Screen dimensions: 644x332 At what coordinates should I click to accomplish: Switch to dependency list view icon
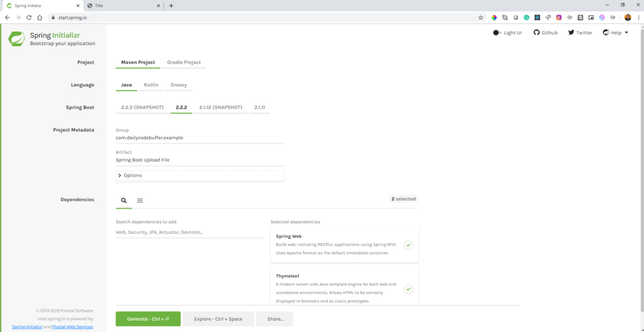click(x=140, y=201)
